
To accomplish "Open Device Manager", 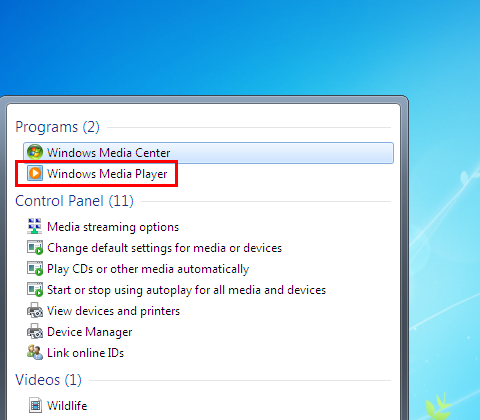I will pos(90,332).
